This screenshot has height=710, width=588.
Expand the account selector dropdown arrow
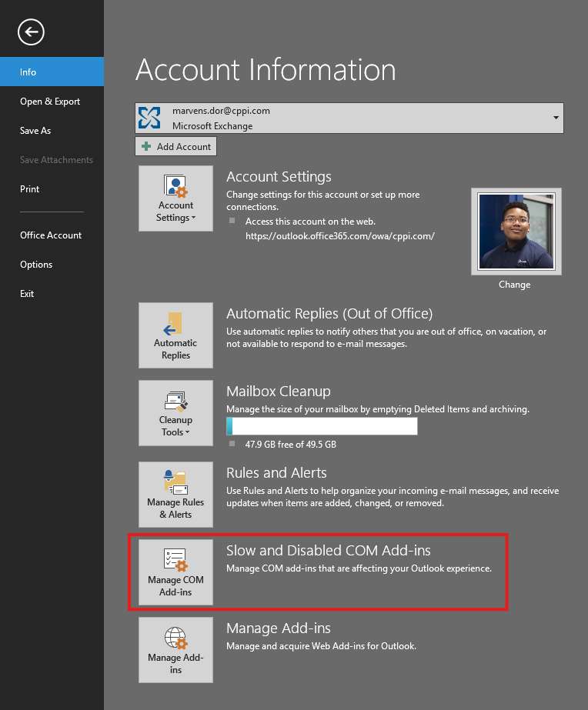coord(556,118)
